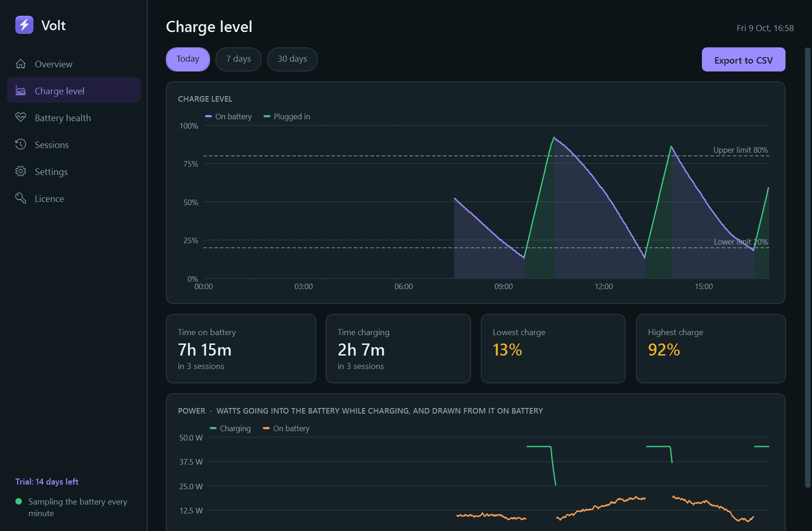812x531 pixels.
Task: Click the Sessions clock icon
Action: (x=20, y=144)
